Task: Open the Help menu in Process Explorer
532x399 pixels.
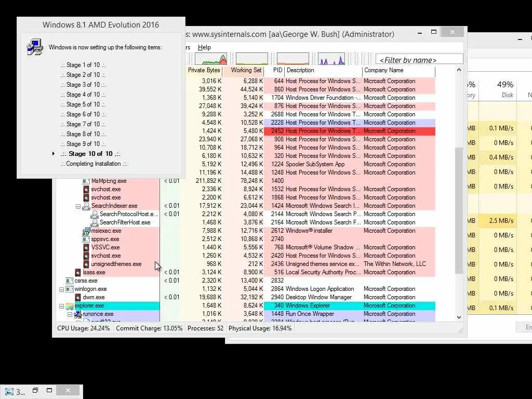Action: pyautogui.click(x=204, y=47)
